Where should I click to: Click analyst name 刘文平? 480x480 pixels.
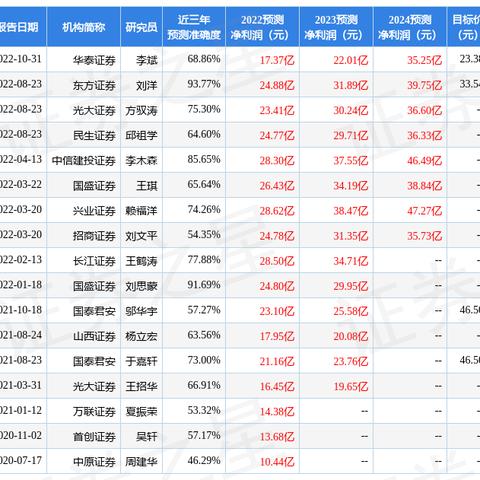(x=141, y=236)
